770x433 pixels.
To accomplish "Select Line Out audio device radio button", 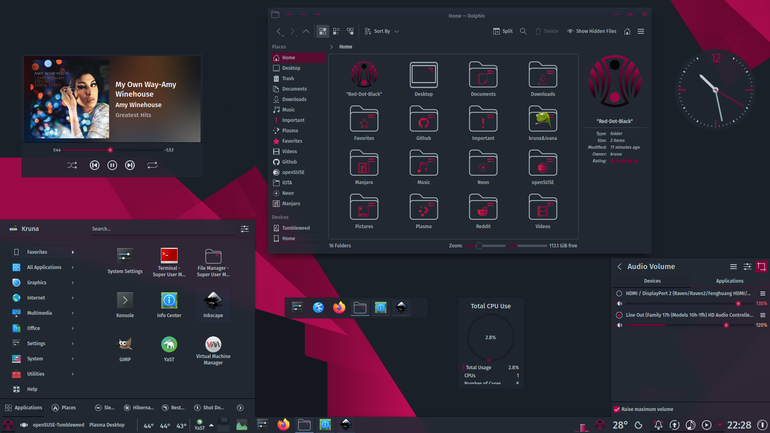I will (619, 315).
